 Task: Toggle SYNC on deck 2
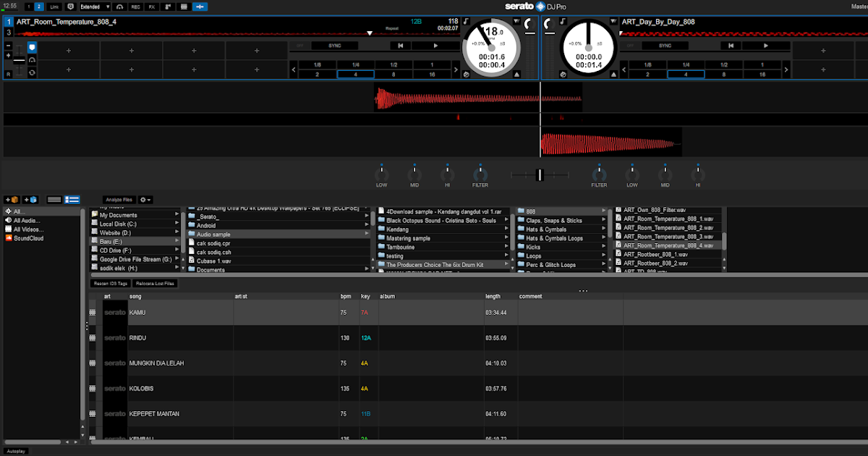665,46
